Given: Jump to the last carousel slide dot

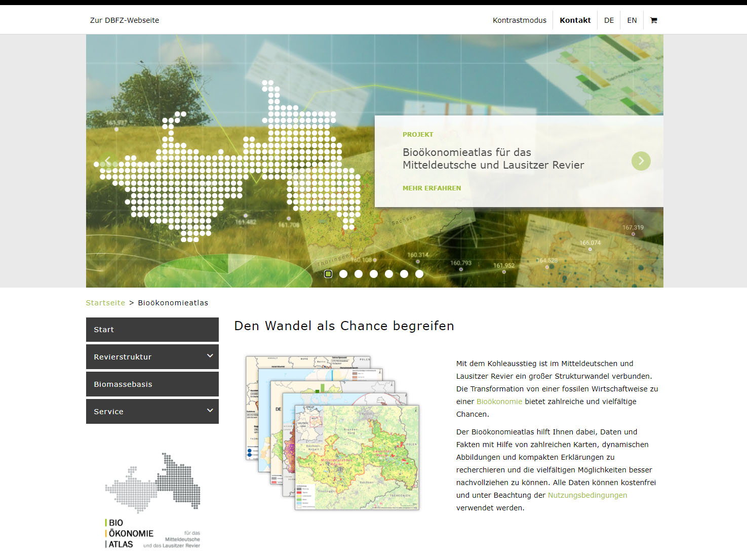Looking at the screenshot, I should coord(419,274).
